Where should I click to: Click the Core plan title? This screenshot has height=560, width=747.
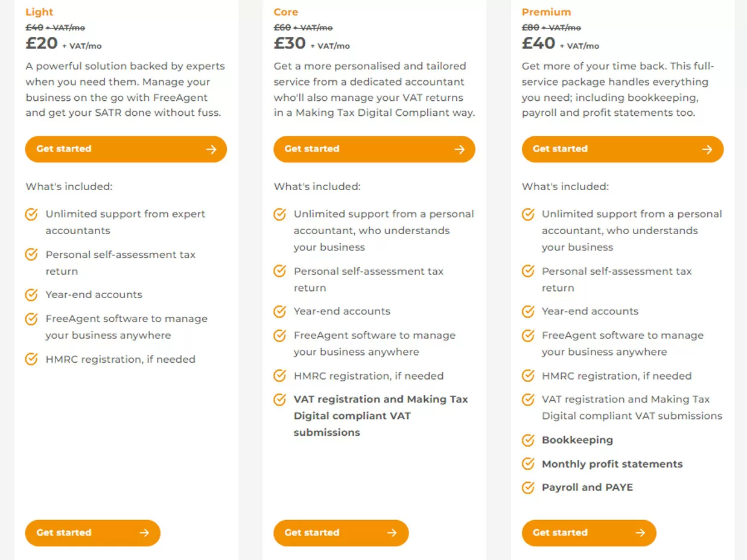pos(286,12)
